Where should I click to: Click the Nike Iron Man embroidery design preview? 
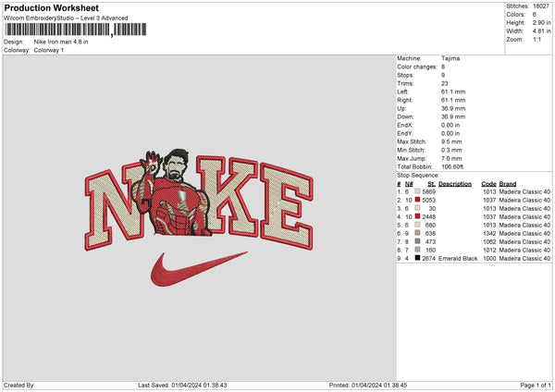click(199, 217)
